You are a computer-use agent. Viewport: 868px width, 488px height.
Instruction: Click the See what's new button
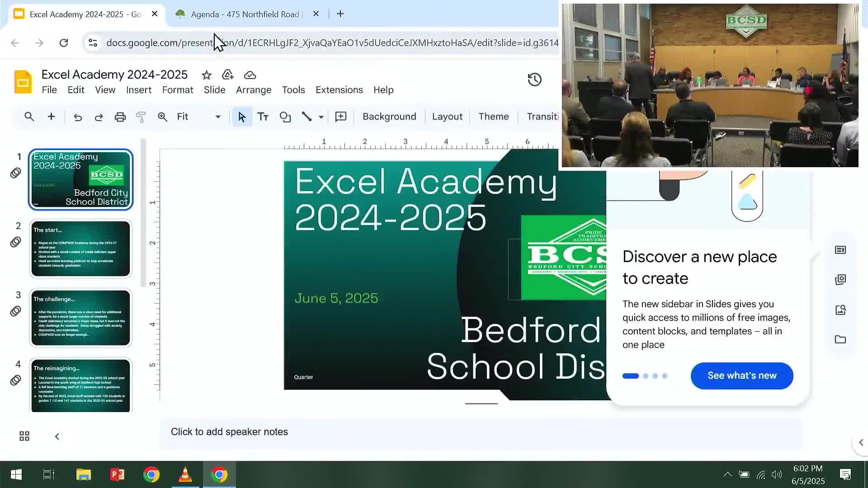click(x=741, y=375)
